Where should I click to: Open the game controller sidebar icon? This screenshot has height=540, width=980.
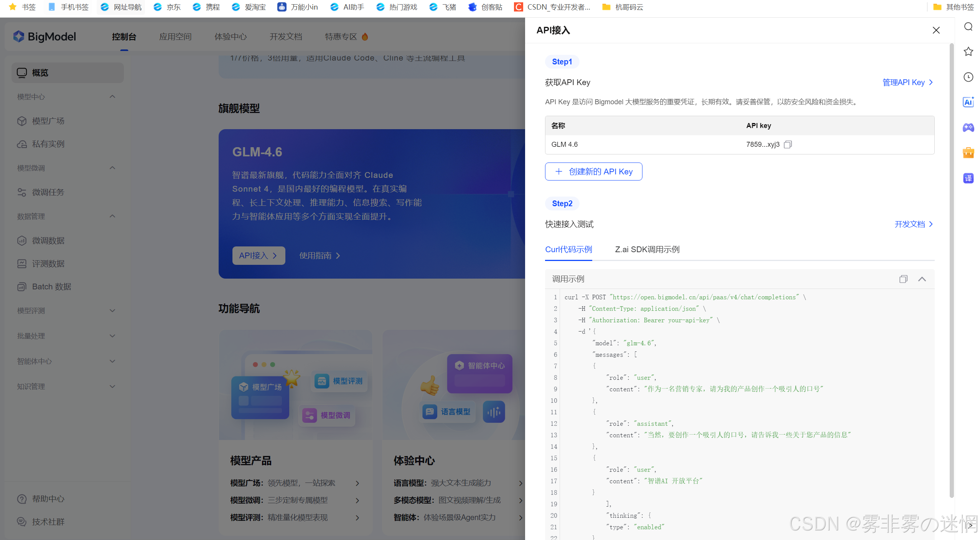pos(968,128)
